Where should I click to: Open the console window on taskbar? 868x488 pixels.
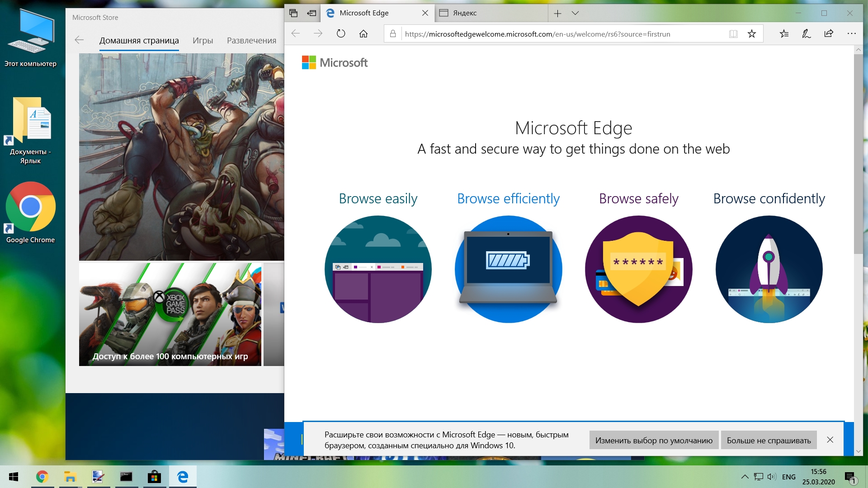[126, 477]
